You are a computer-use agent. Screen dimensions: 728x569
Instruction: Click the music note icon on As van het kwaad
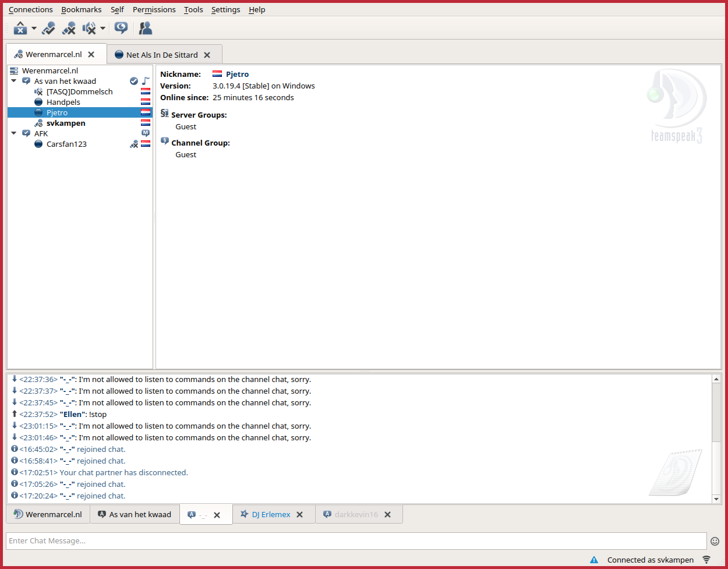point(146,81)
